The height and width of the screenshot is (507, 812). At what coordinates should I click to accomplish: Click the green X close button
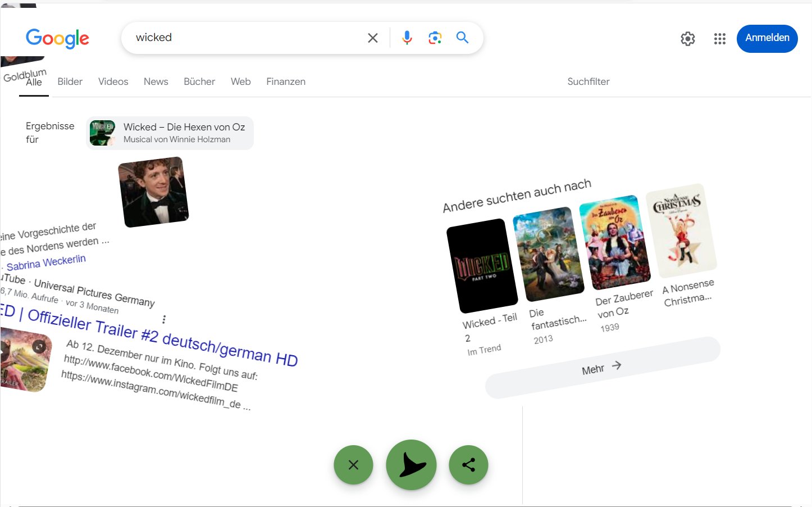click(x=353, y=465)
